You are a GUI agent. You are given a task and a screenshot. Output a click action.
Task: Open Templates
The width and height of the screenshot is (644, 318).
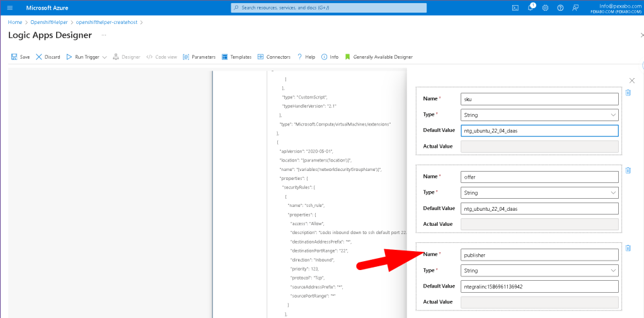coord(236,57)
